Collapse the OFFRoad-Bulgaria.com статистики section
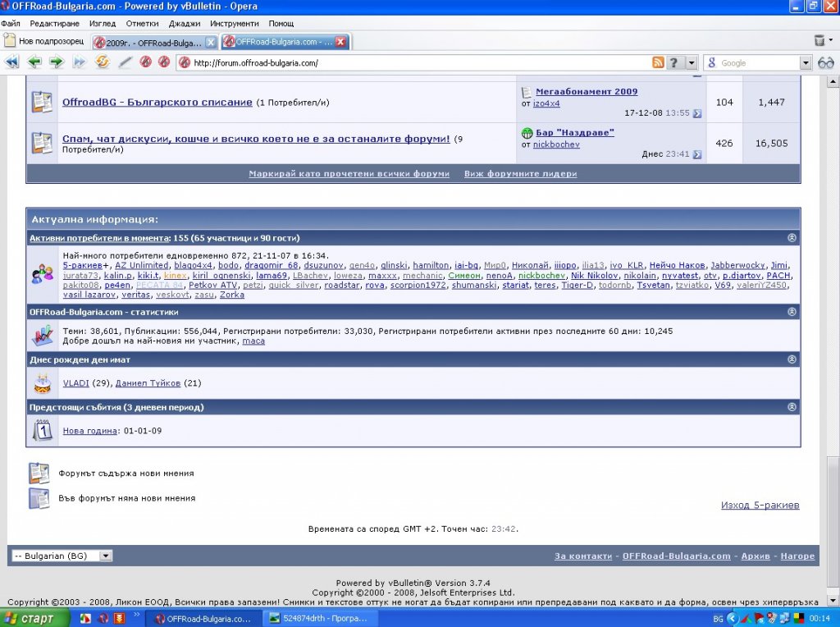The height and width of the screenshot is (627, 840). pos(792,312)
